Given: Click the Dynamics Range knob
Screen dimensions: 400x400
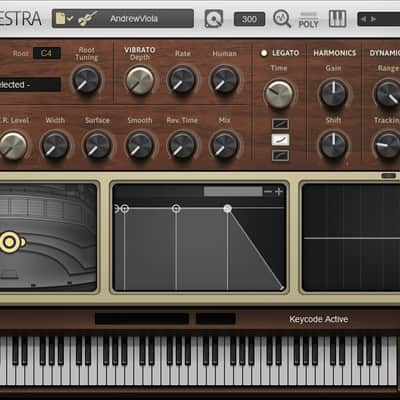Looking at the screenshot, I should pyautogui.click(x=388, y=93).
